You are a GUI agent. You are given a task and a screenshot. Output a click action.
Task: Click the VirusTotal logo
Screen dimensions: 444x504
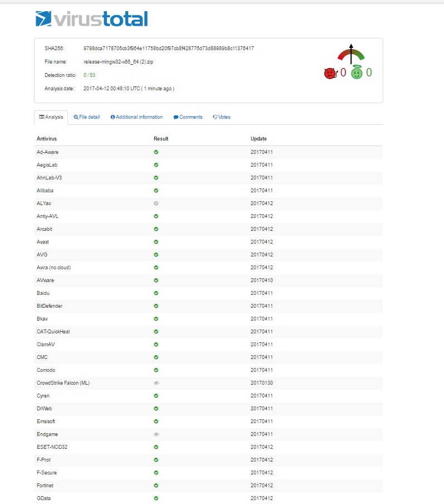pos(91,19)
